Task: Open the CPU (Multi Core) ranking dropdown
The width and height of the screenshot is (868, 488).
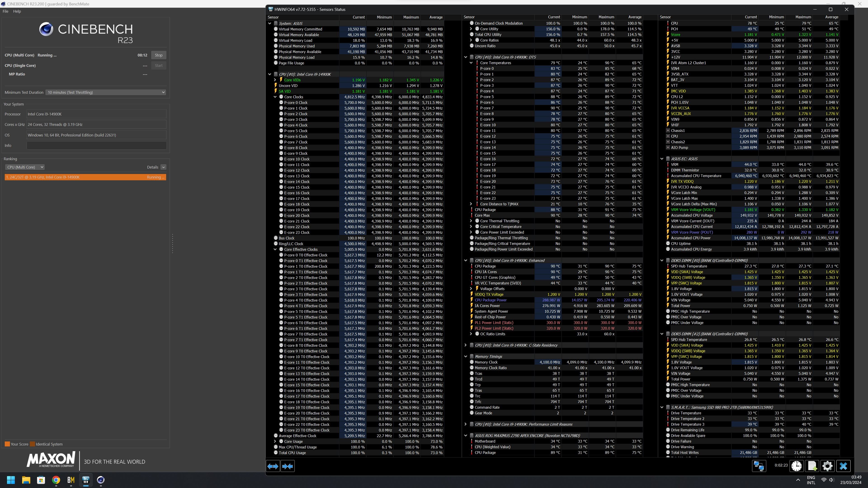Action: click(25, 167)
